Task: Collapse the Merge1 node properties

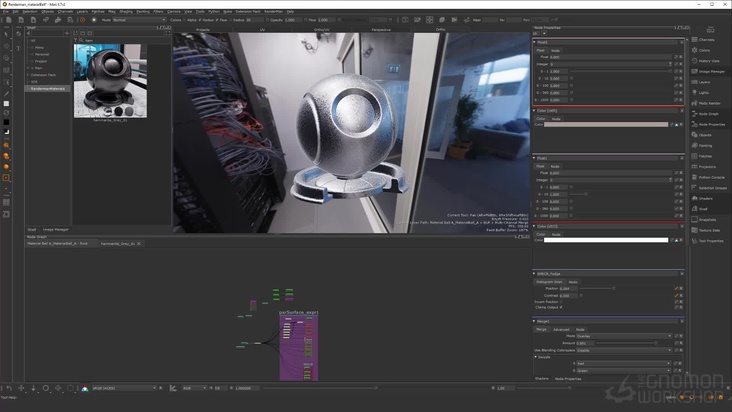Action: tap(534, 321)
